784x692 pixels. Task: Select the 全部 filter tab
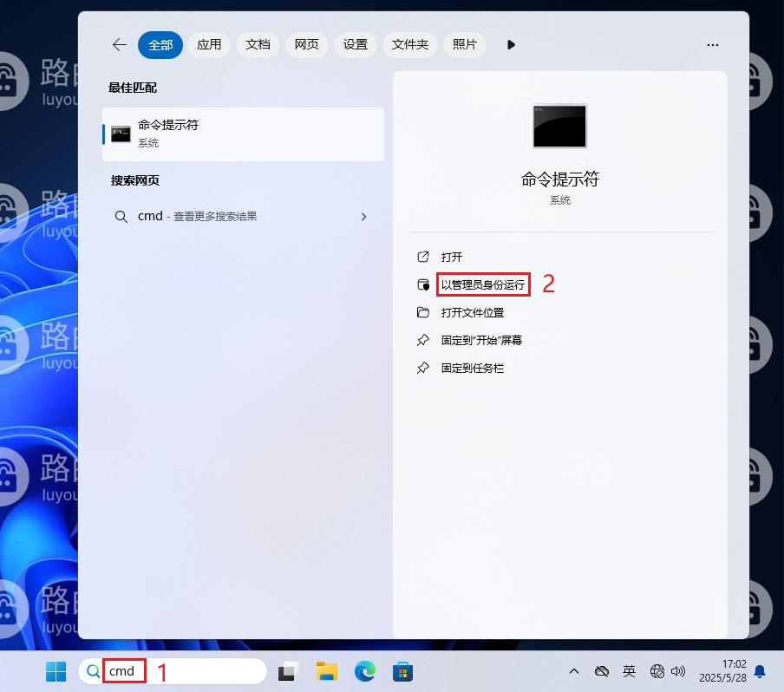point(160,45)
